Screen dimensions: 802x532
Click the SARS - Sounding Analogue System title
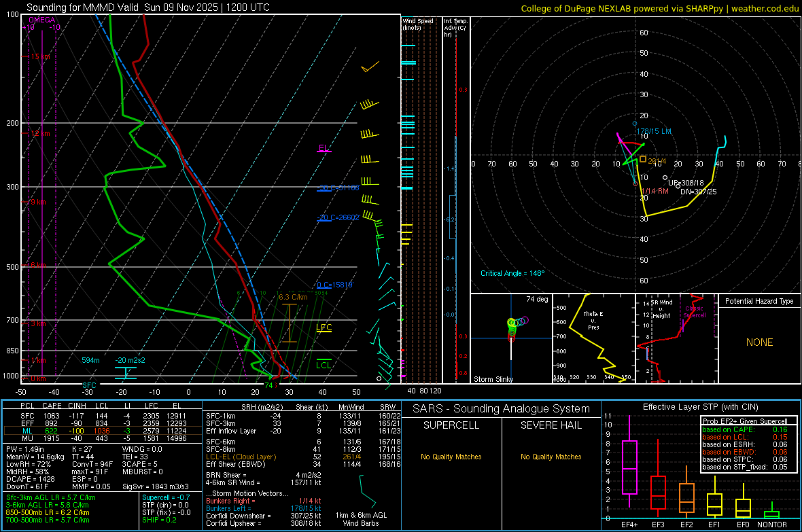502,409
